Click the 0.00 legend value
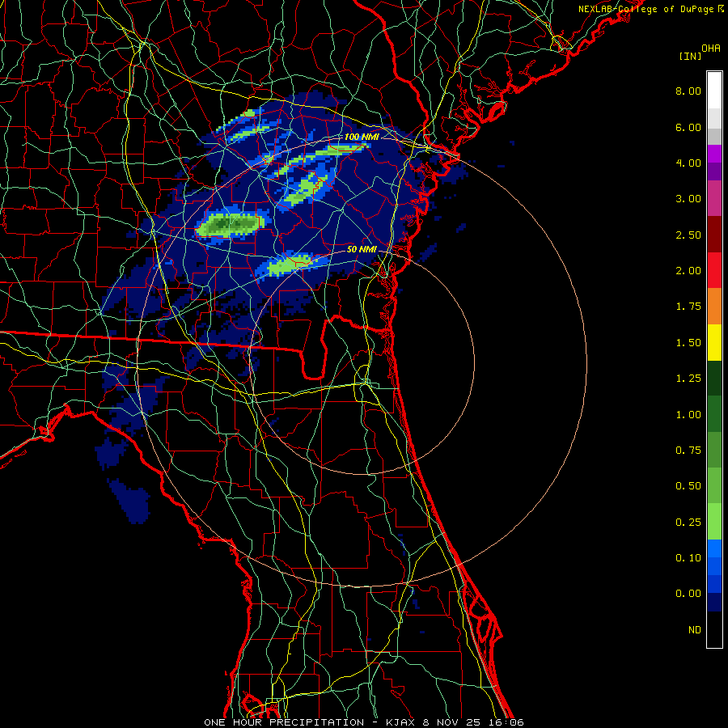 click(688, 594)
